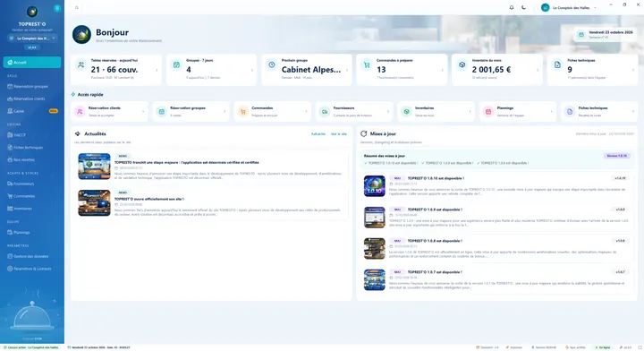Click quick access Fournisseurs truck icon
Screen dimensions: 644x351
point(325,111)
